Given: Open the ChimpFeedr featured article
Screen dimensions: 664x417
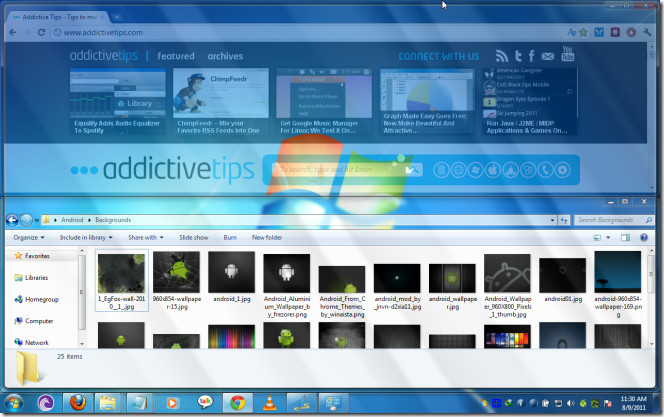Looking at the screenshot, I should (220, 102).
